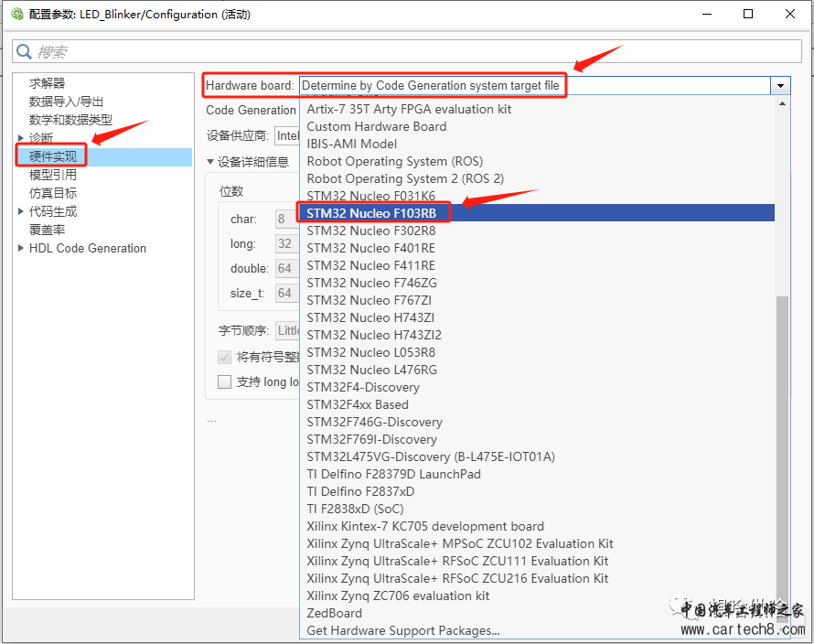Expand the 代码生成 tree node
This screenshot has width=814, height=644.
pyautogui.click(x=21, y=211)
